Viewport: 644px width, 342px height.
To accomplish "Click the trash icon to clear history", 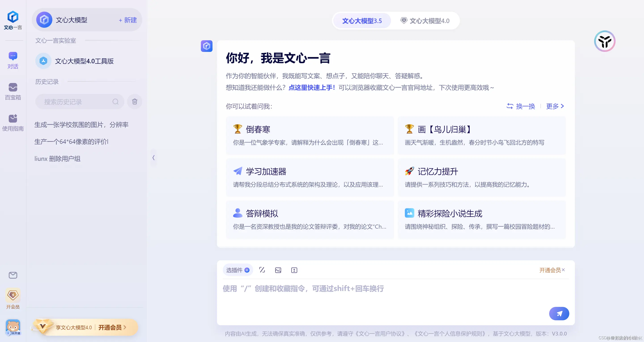I will pyautogui.click(x=134, y=102).
